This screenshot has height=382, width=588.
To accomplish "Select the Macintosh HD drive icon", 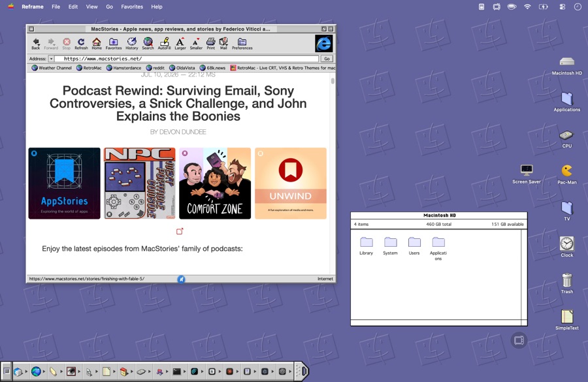I will (566, 66).
